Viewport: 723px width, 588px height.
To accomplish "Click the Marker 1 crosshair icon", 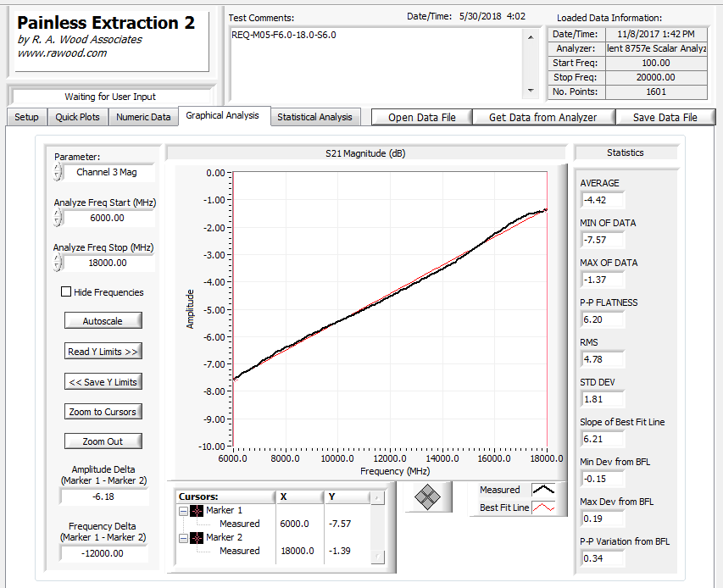I will tap(197, 511).
